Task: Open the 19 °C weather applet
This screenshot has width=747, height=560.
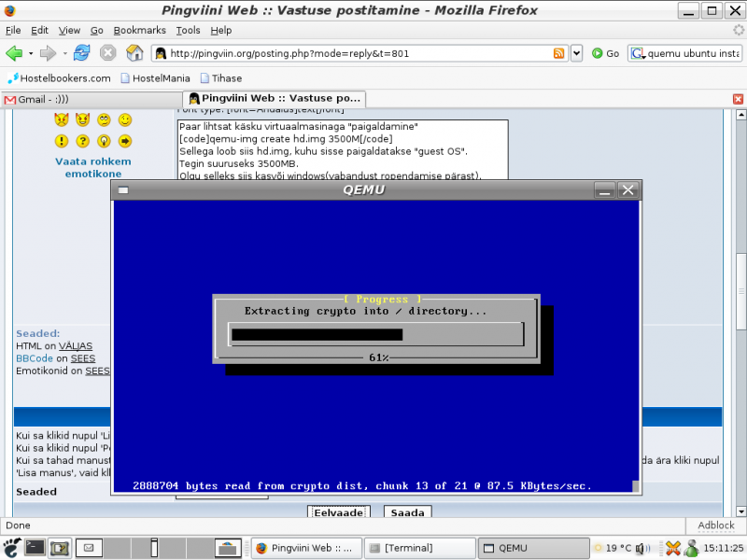Action: point(613,548)
